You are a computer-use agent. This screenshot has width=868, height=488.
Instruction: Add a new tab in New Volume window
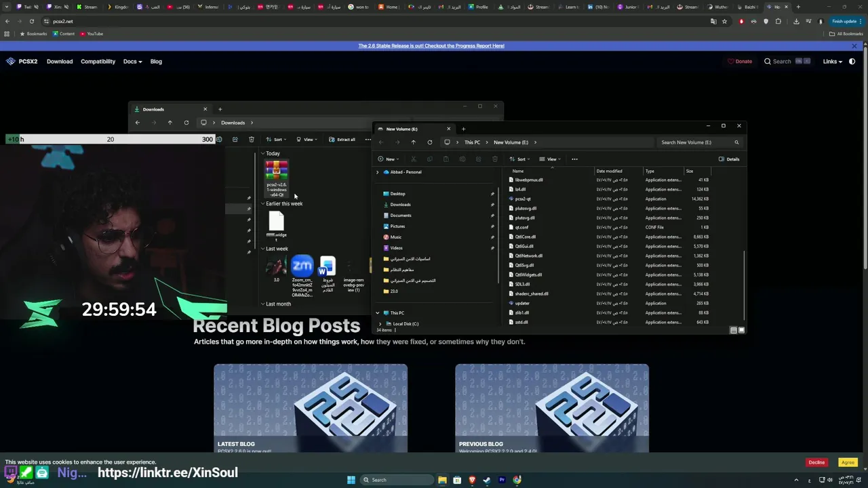tap(463, 129)
